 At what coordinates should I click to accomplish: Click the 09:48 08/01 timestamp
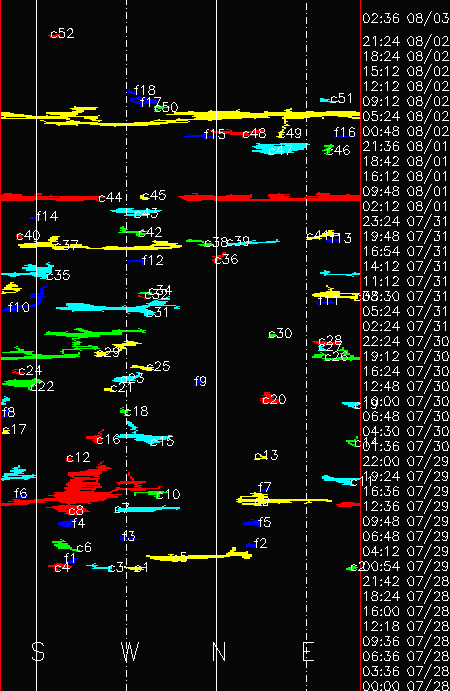click(x=405, y=191)
